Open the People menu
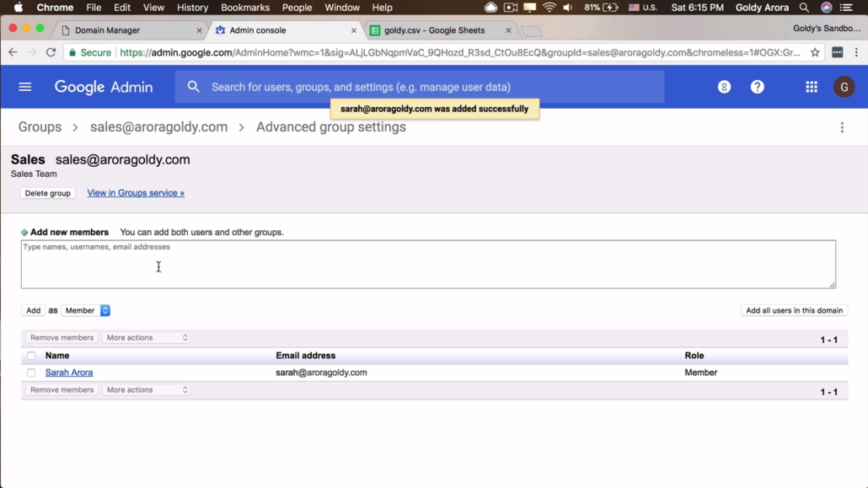Screen dimensions: 868x488 (297, 8)
